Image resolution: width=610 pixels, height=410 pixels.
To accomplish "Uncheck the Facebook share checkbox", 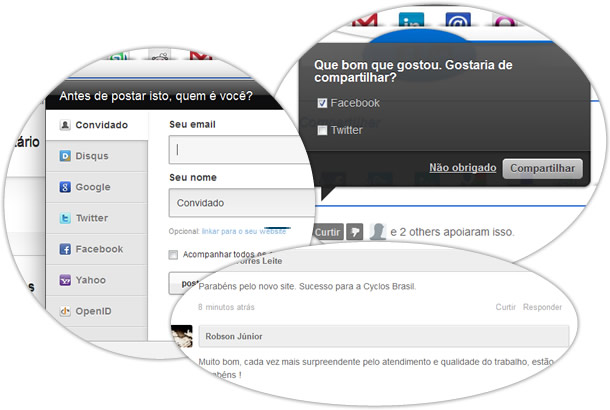I will pos(322,103).
